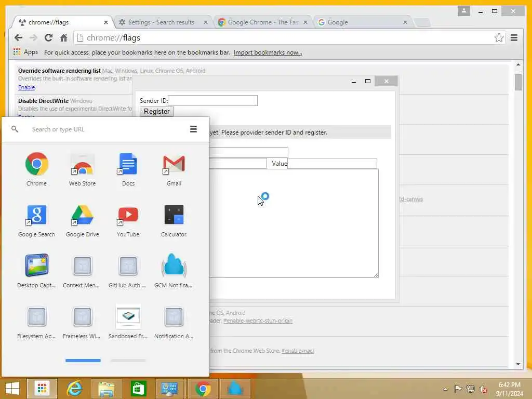The image size is (532, 399).
Task: Launch Google Drive app
Action: (83, 220)
